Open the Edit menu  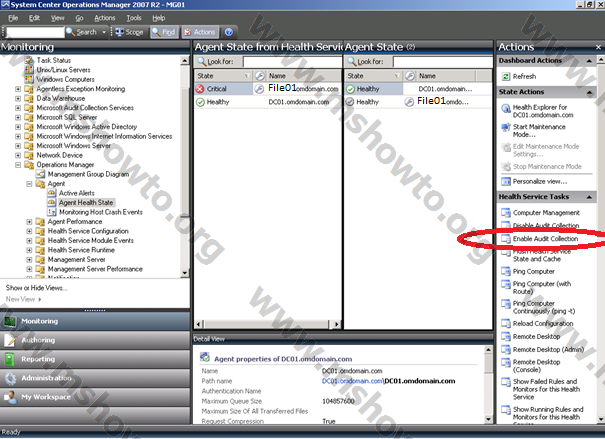coord(34,18)
